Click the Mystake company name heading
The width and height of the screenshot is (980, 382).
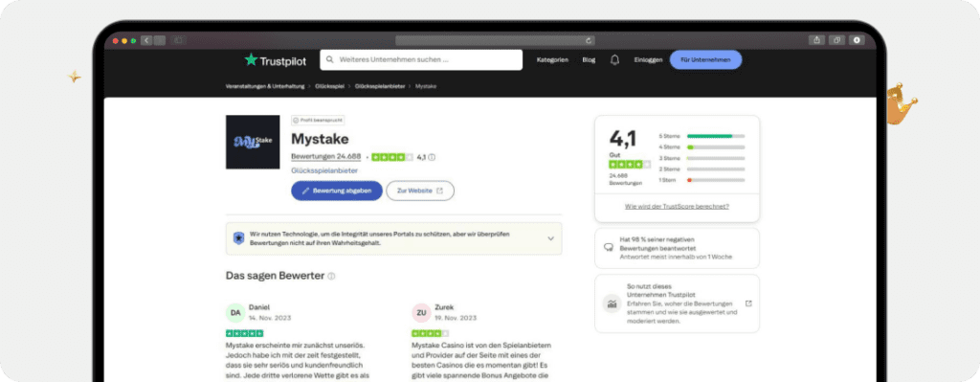320,139
